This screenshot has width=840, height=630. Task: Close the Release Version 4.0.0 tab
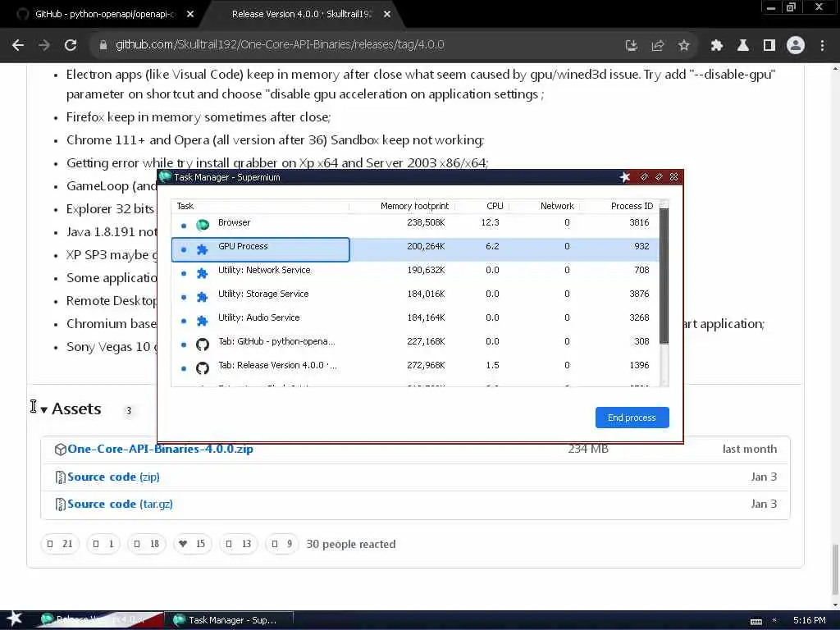387,15
